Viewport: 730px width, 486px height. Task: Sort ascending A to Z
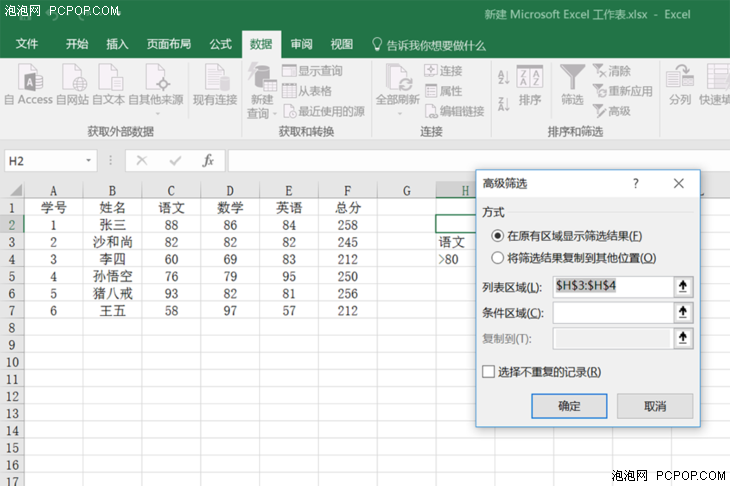coord(504,77)
